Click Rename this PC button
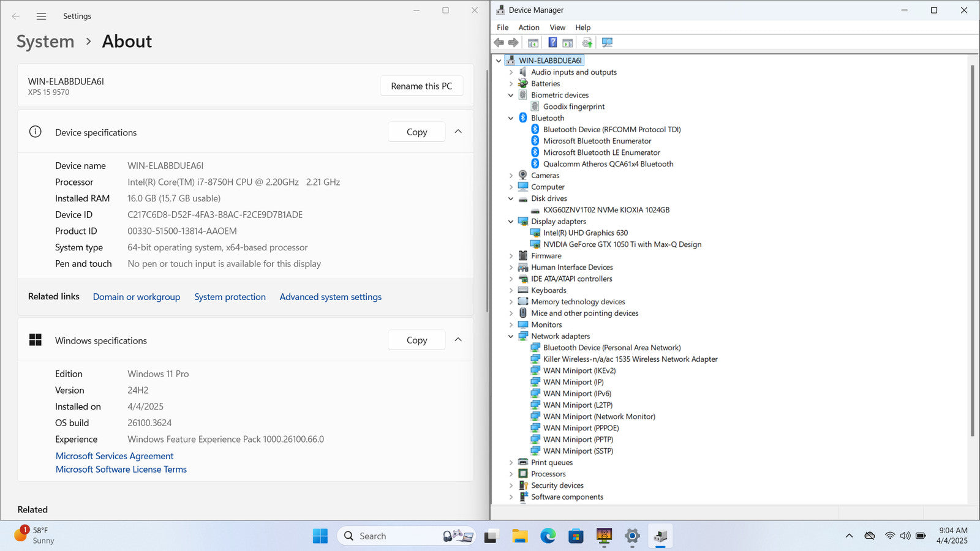Viewport: 980px width, 551px height. [421, 86]
